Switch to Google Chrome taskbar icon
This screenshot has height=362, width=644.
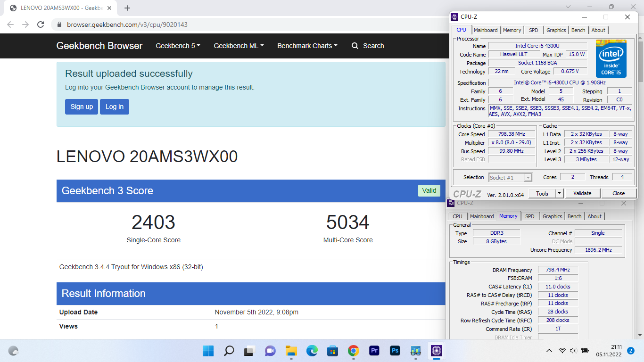tap(353, 351)
